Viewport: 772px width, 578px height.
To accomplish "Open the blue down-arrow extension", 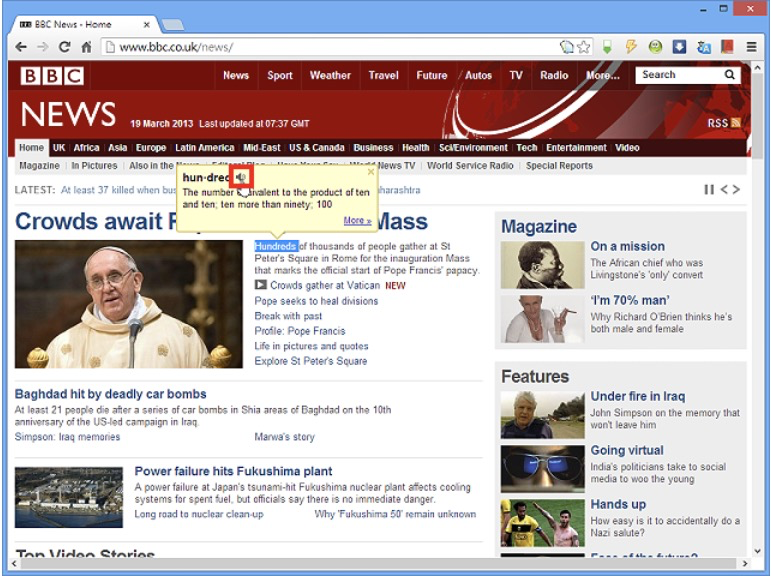I will click(x=679, y=47).
